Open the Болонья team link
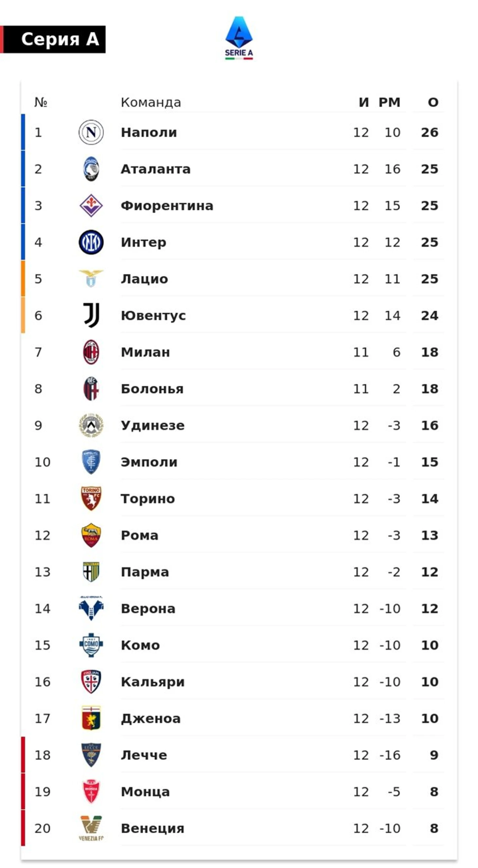The height and width of the screenshot is (868, 478). point(152,389)
